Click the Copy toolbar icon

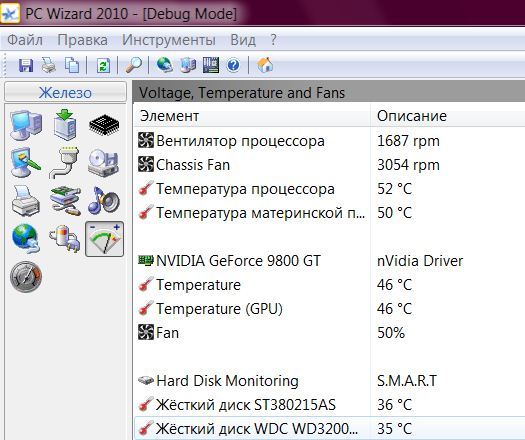[72, 65]
